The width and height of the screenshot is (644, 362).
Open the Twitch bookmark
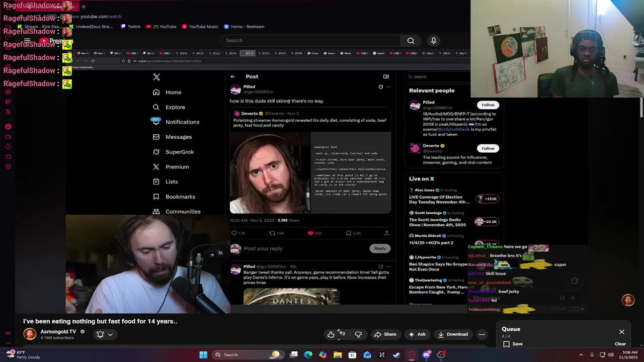(130, 27)
